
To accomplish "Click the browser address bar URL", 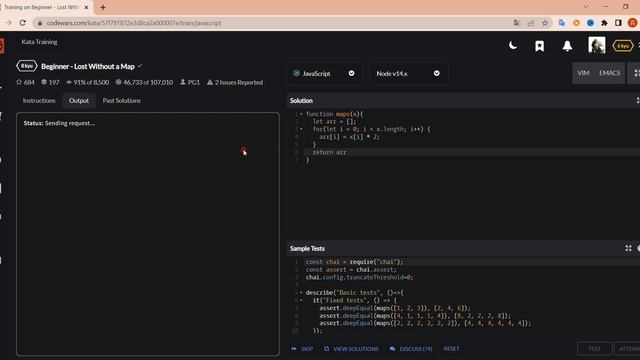I will coord(134,23).
